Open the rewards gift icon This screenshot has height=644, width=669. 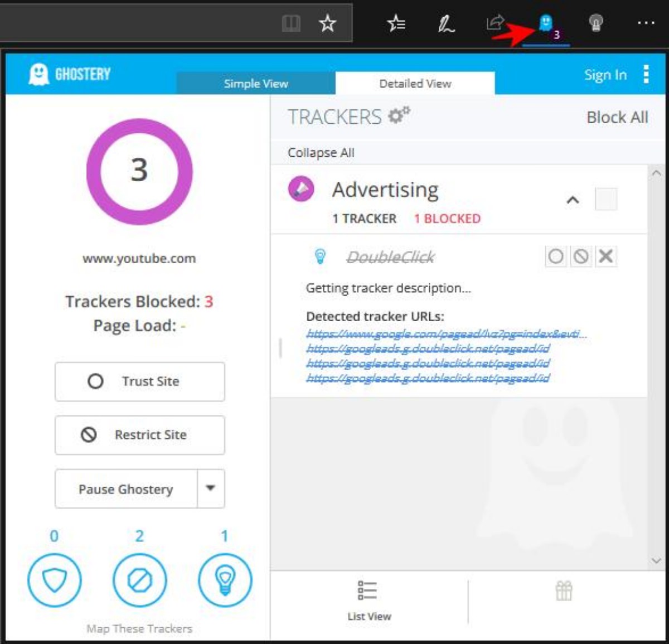click(x=564, y=590)
